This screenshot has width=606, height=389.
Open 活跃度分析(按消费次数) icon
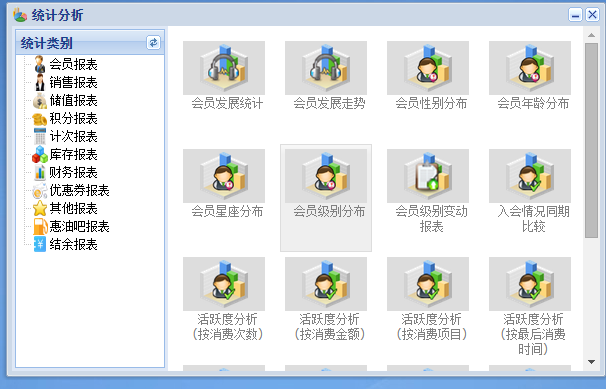point(224,284)
